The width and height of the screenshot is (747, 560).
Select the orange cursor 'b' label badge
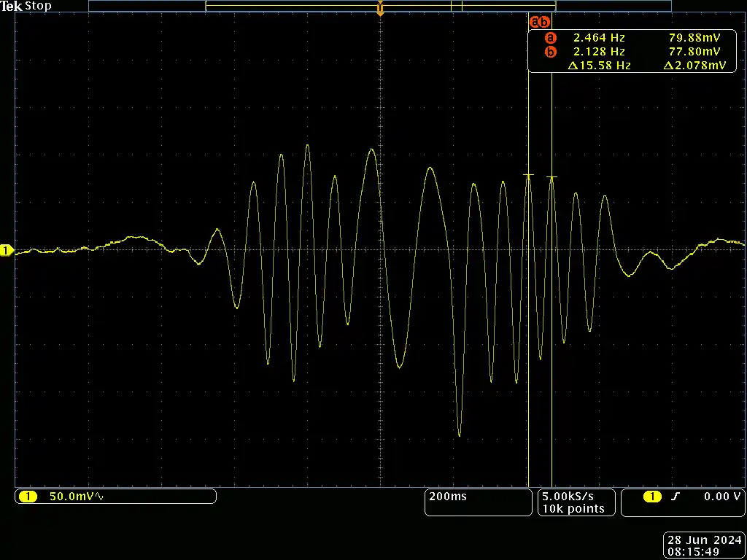pos(545,22)
